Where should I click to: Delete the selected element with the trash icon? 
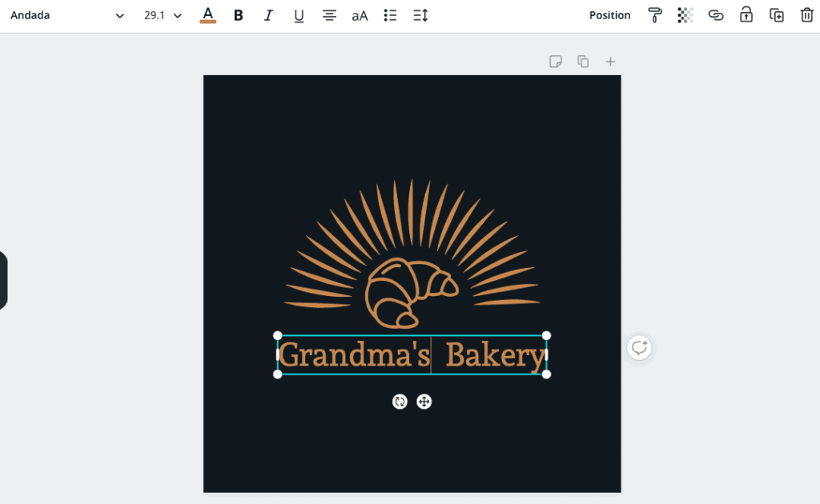pyautogui.click(x=807, y=15)
